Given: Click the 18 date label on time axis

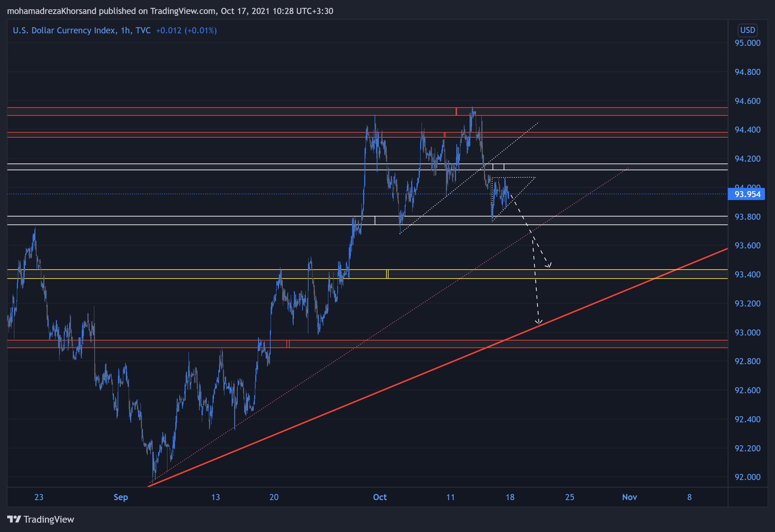Looking at the screenshot, I should pyautogui.click(x=510, y=497).
